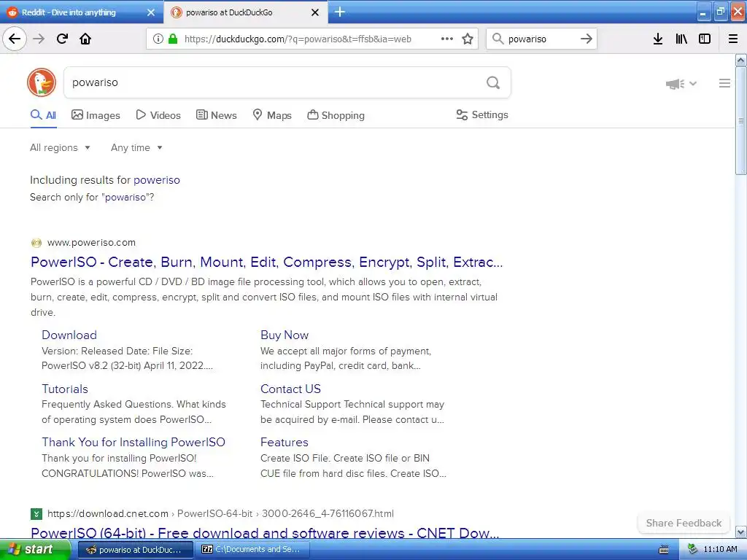Submit Firefox search box with arrow
The image size is (747, 560).
[x=587, y=39]
